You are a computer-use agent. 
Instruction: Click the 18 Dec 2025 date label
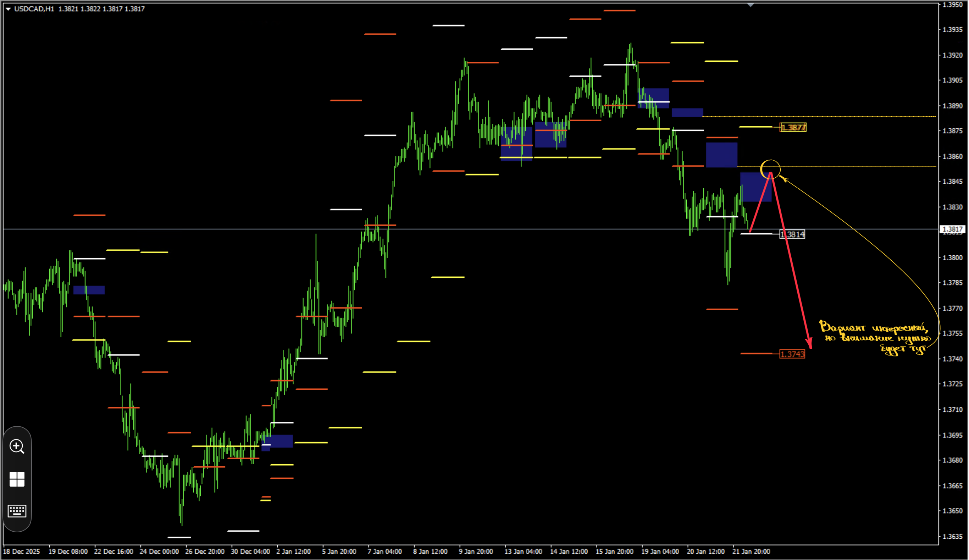pyautogui.click(x=22, y=551)
